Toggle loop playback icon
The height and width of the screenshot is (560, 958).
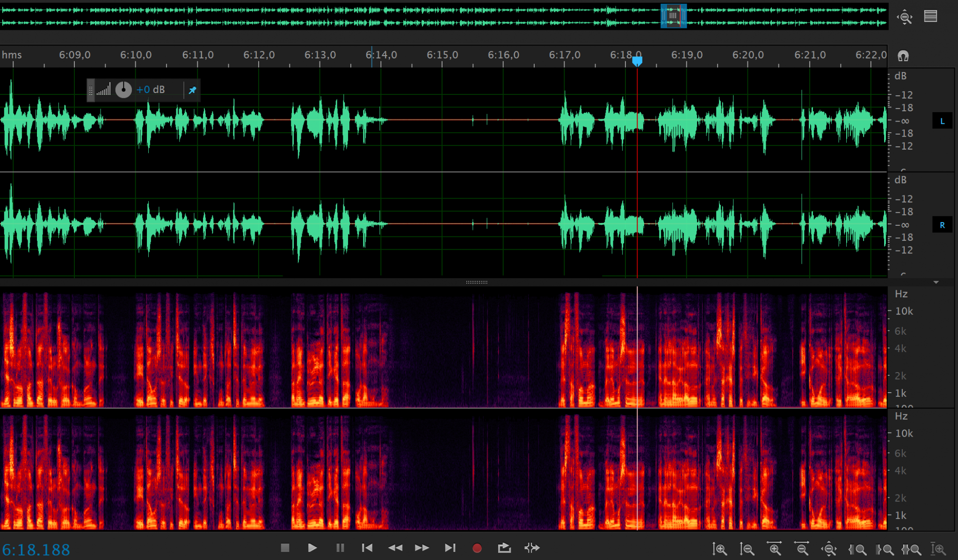pyautogui.click(x=504, y=548)
